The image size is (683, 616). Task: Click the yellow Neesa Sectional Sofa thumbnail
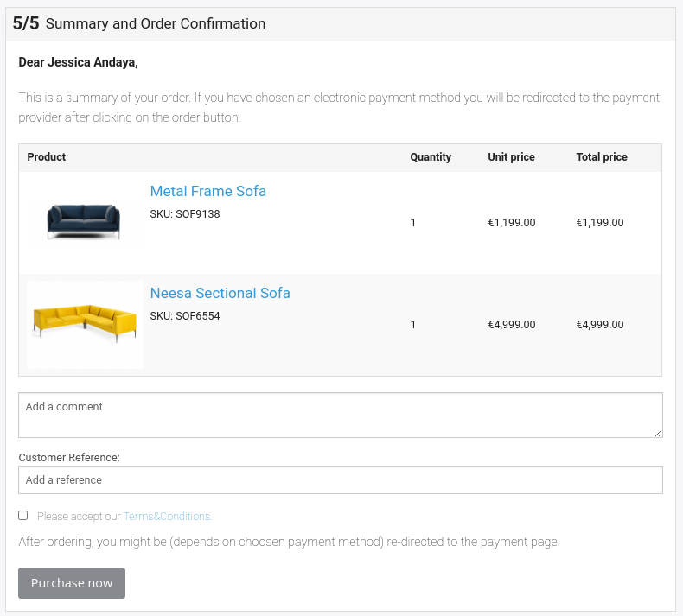[x=85, y=324]
